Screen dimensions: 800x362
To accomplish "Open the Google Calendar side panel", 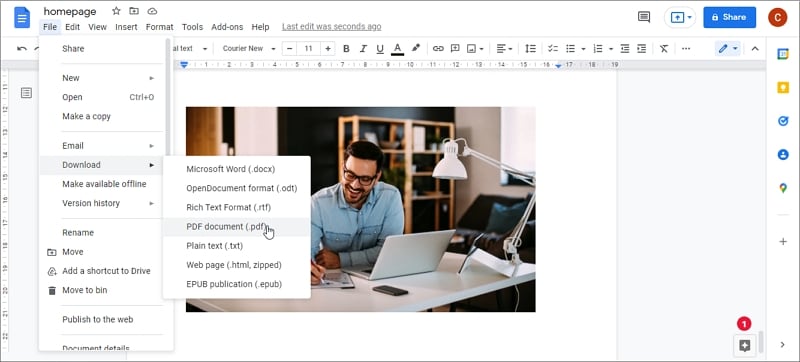I will click(783, 54).
